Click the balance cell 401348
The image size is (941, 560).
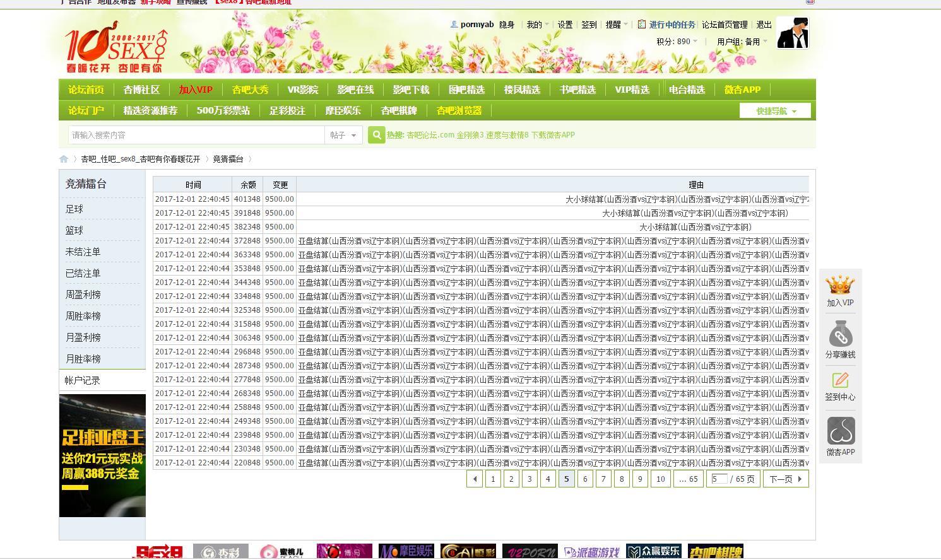(x=247, y=199)
